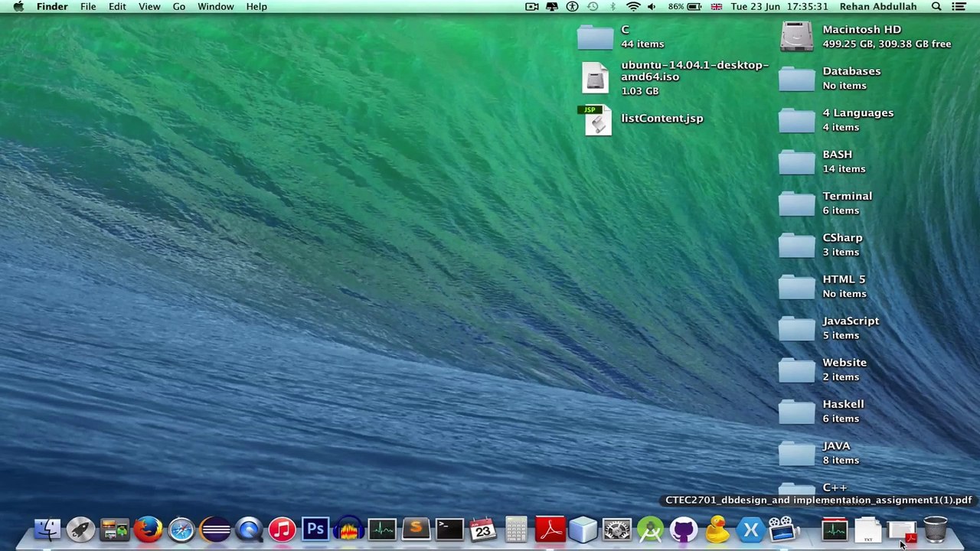This screenshot has width=980, height=551.
Task: Launch Cyberduck from the dock
Action: (717, 529)
